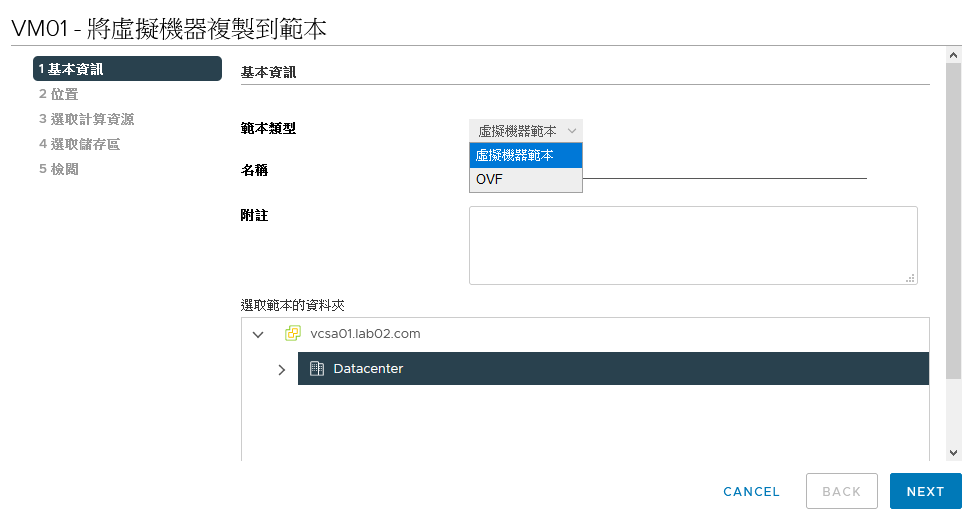This screenshot has height=522, width=975.
Task: Click the vCenter server icon beside vcsa01.lab02.com
Action: [293, 333]
